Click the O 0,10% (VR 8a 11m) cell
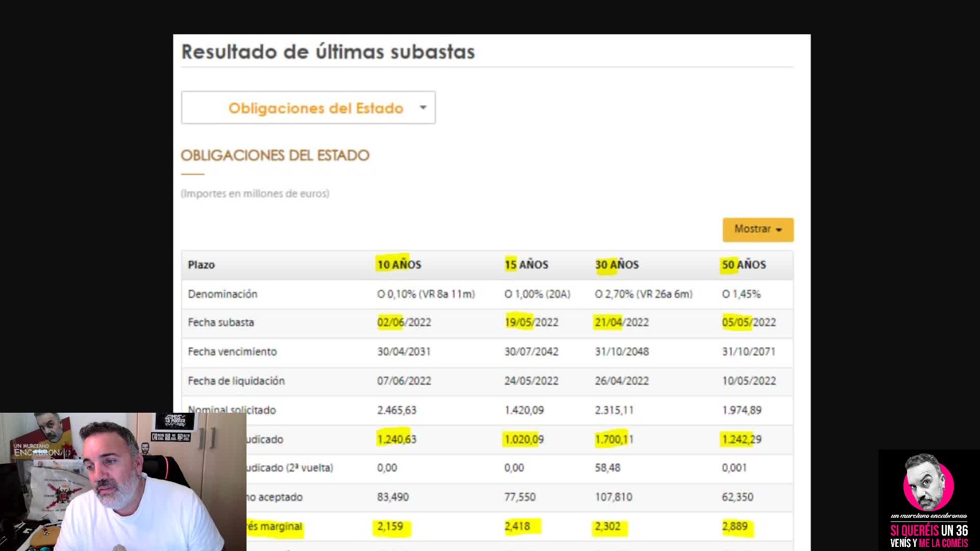Image resolution: width=980 pixels, height=551 pixels. click(x=426, y=294)
